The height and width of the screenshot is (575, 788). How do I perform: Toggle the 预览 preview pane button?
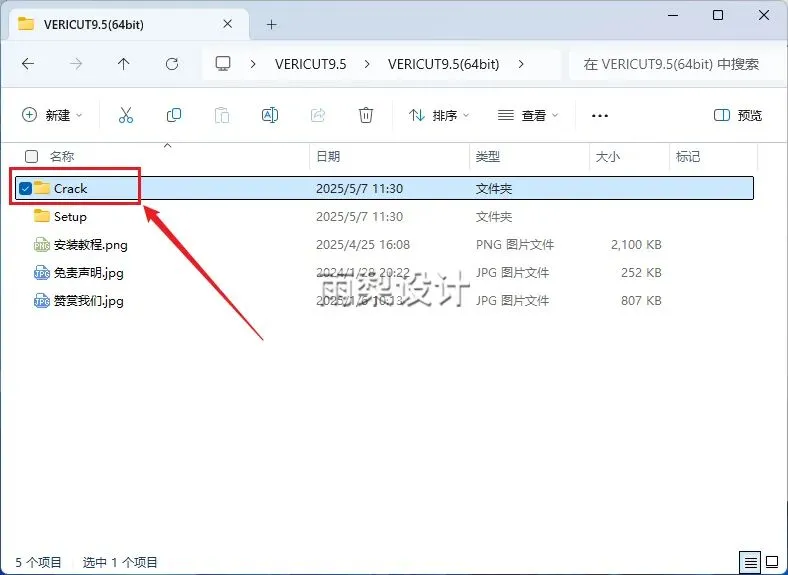pyautogui.click(x=738, y=116)
